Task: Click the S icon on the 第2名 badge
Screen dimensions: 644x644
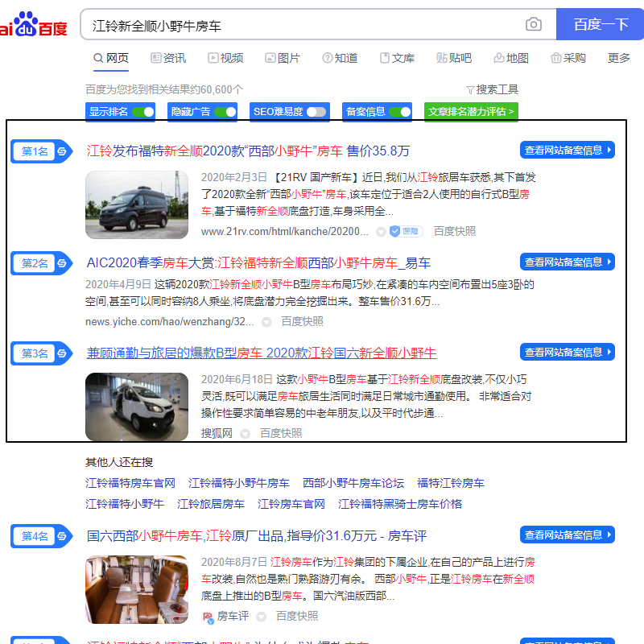Action: click(x=62, y=263)
